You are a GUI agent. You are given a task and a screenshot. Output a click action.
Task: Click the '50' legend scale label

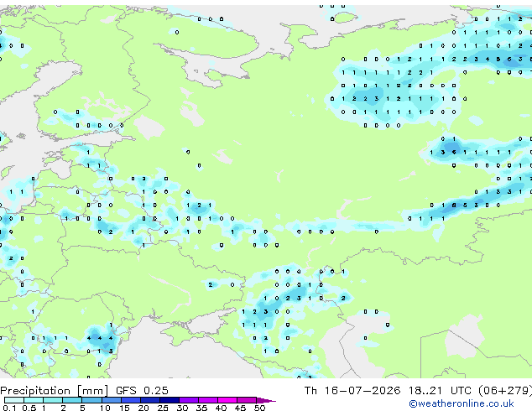point(259,408)
